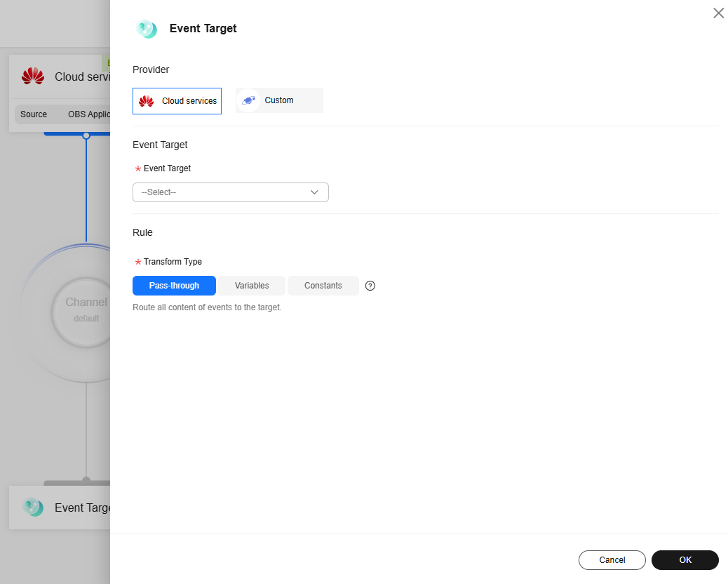The height and width of the screenshot is (584, 728).
Task: Set transform type to Constants
Action: (x=323, y=286)
